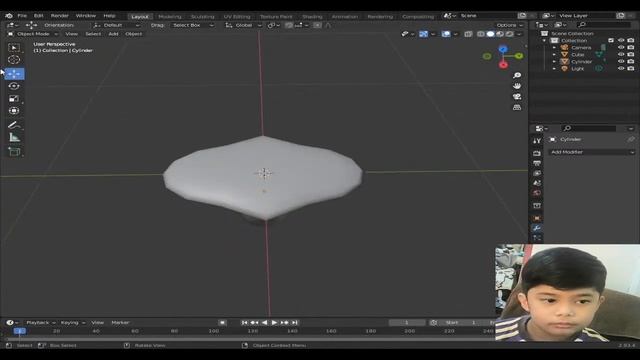Click the viewport zoom magnifier icon

[x=517, y=76]
